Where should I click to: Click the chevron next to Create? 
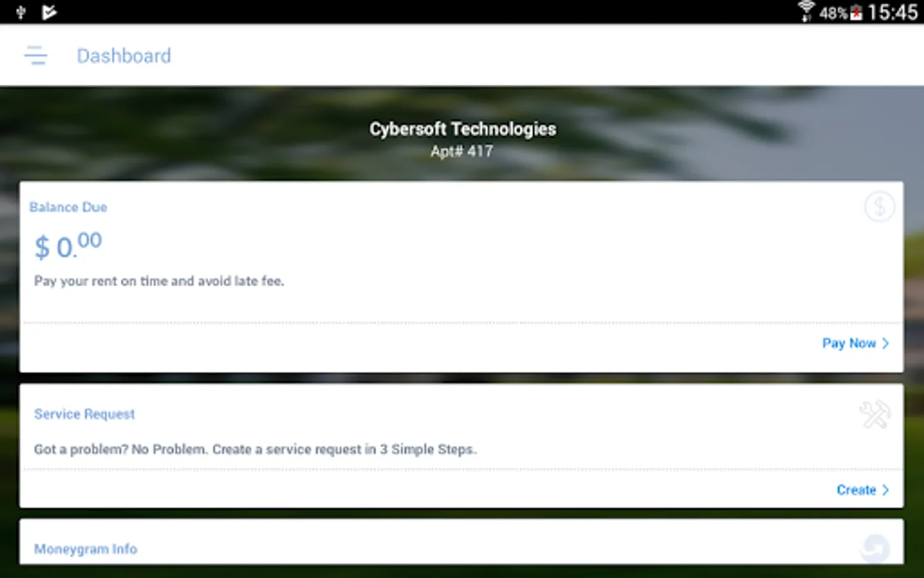click(886, 490)
